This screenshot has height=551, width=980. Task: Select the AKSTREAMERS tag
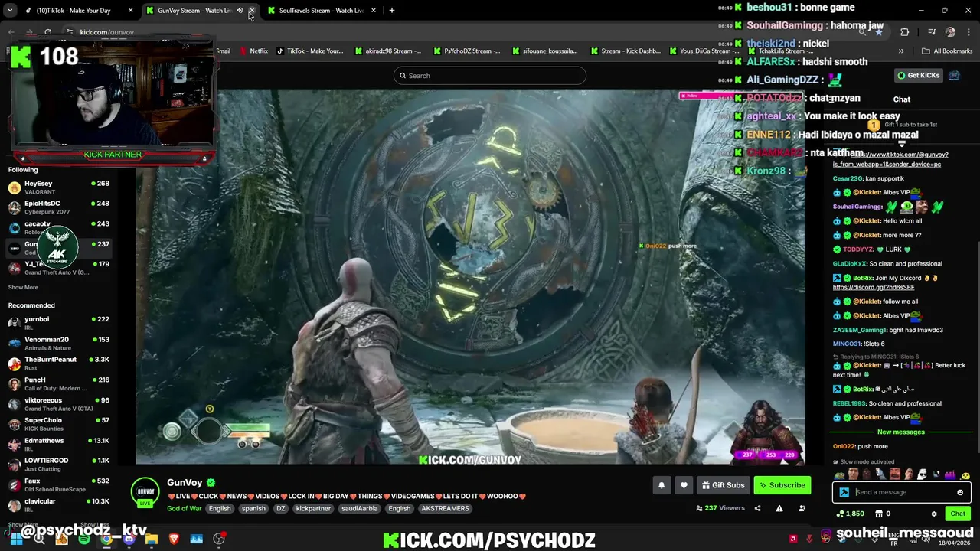point(446,508)
